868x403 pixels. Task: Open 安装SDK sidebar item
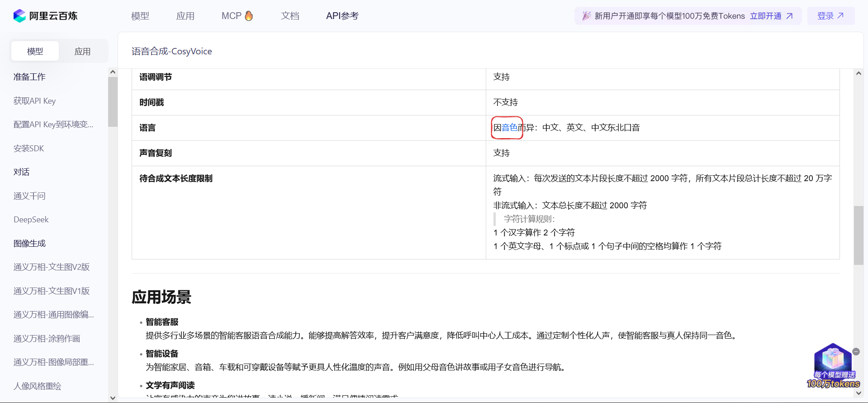(x=29, y=149)
